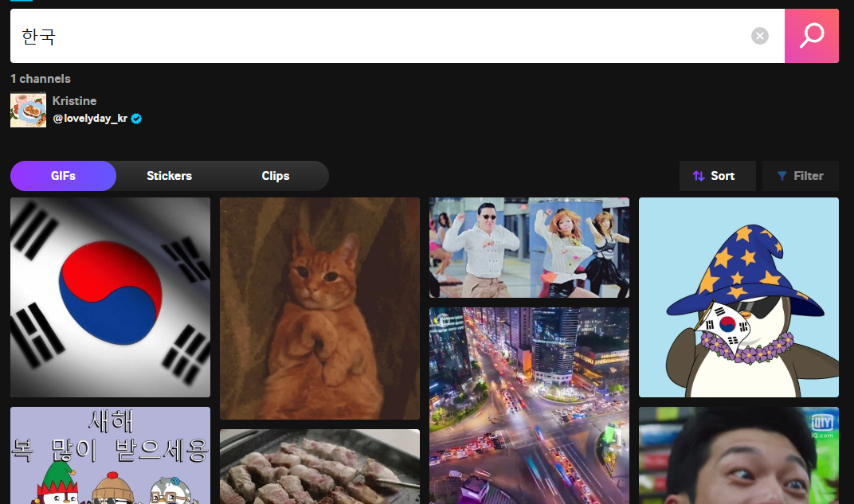The width and height of the screenshot is (854, 504).
Task: Switch to the Clips tab
Action: coord(276,176)
